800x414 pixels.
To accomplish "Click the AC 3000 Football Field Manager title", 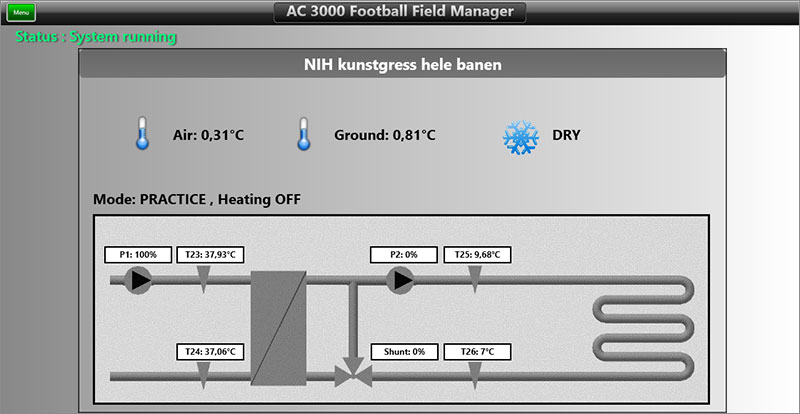I will click(x=400, y=12).
